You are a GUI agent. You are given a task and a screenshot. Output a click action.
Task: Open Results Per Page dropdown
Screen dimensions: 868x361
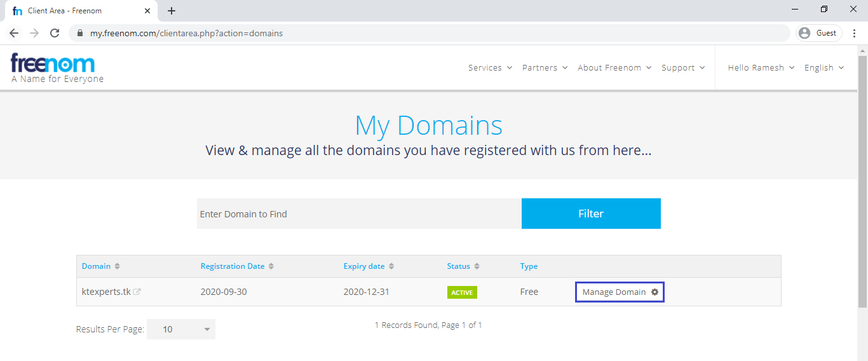181,329
